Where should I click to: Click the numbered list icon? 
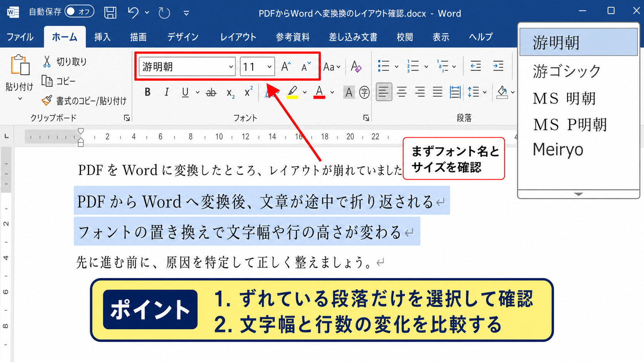(413, 66)
